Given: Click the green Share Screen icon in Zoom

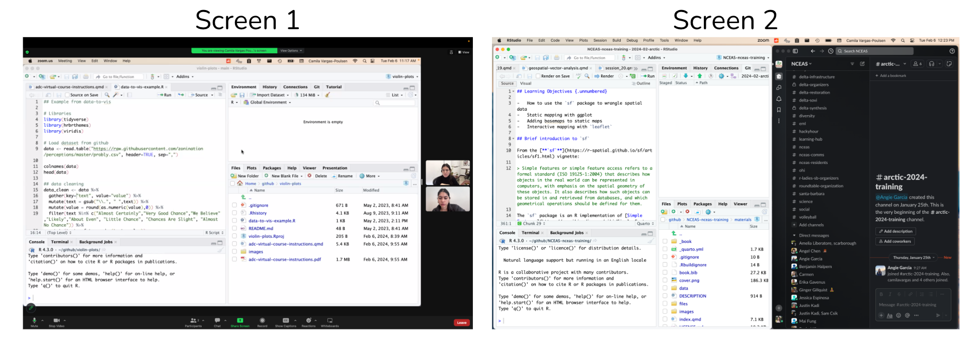Looking at the screenshot, I should pyautogui.click(x=240, y=320).
